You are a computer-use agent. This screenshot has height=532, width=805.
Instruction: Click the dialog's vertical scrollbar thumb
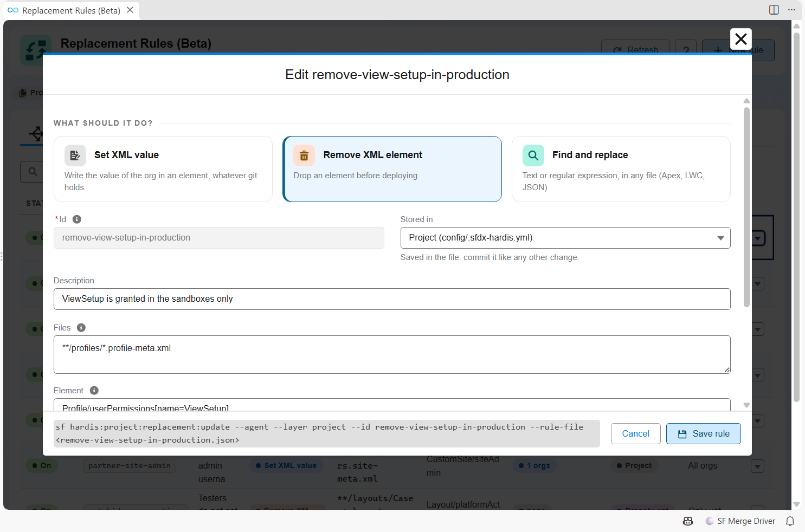pos(746,207)
